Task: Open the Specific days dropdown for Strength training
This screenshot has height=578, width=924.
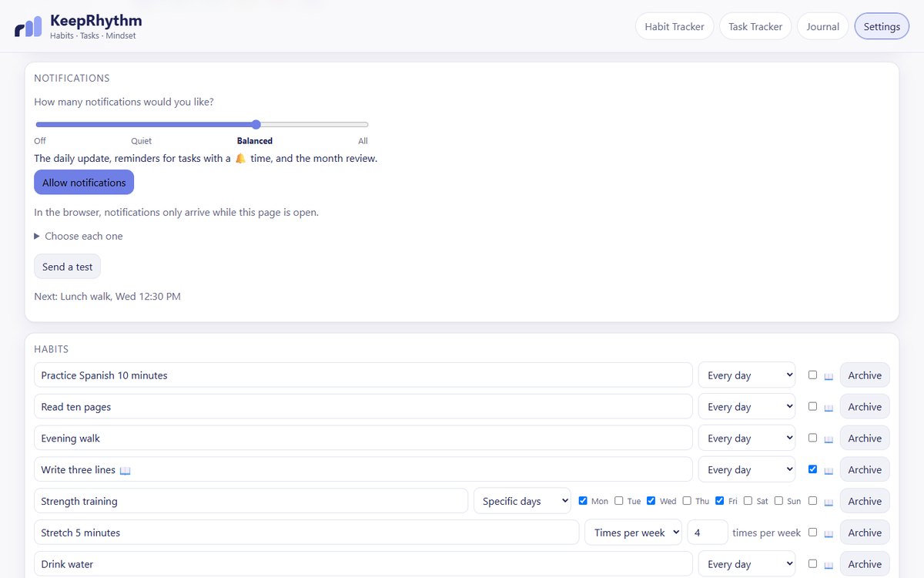Action: click(x=522, y=501)
